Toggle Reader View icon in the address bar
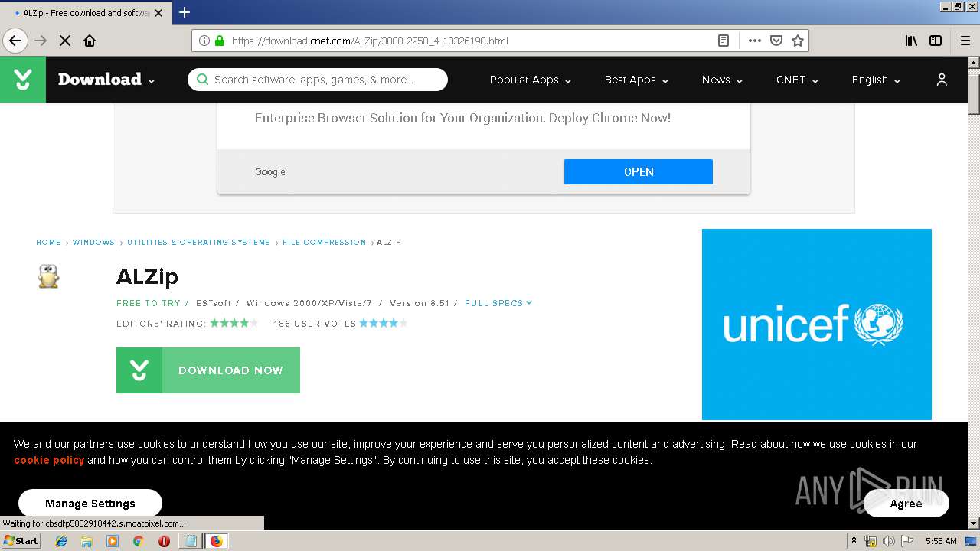Screen dimensions: 980x551 723,41
